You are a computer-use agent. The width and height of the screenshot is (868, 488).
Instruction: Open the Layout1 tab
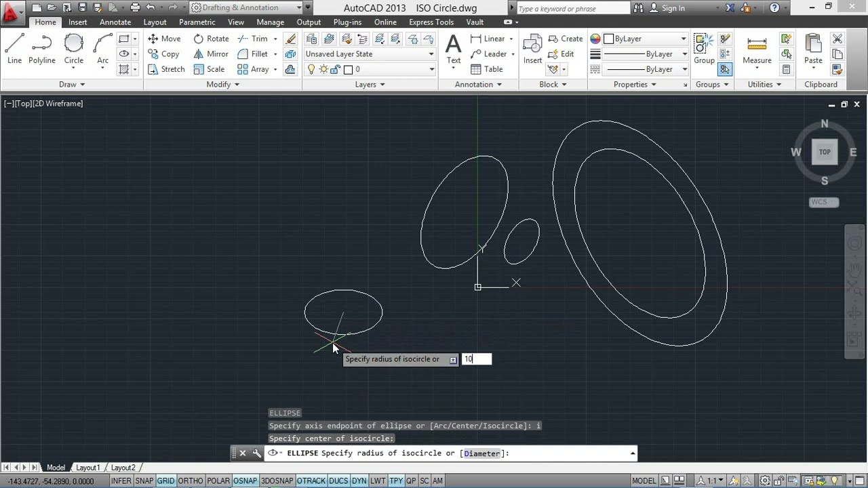[87, 468]
